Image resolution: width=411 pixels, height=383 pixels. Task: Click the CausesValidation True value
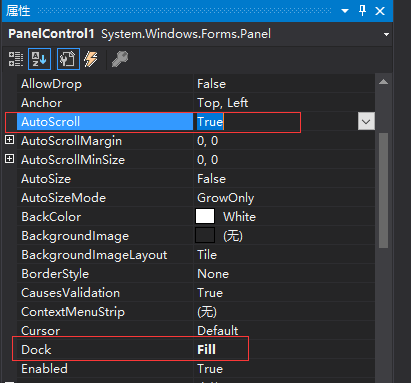pyautogui.click(x=210, y=293)
